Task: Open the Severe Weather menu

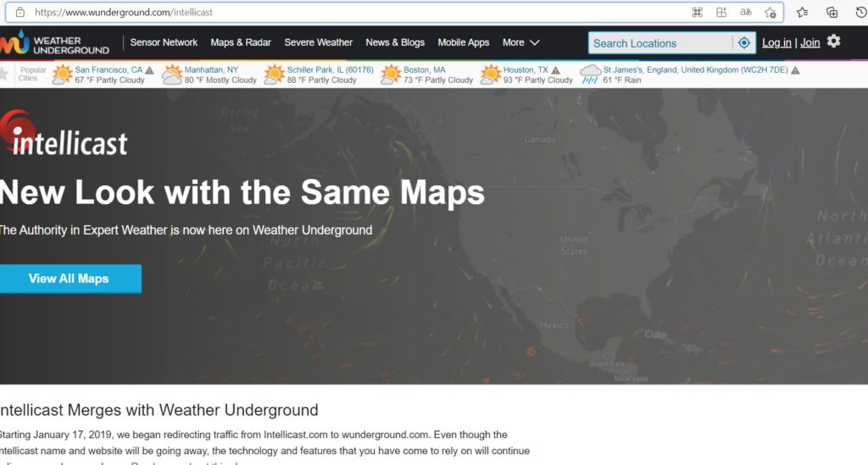Action: click(318, 42)
